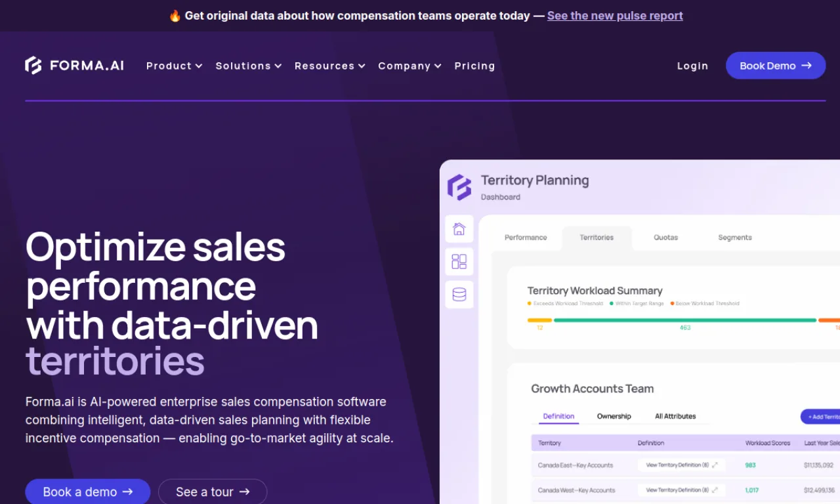Image resolution: width=840 pixels, height=504 pixels.
Task: Expand the Company menu
Action: (x=409, y=66)
